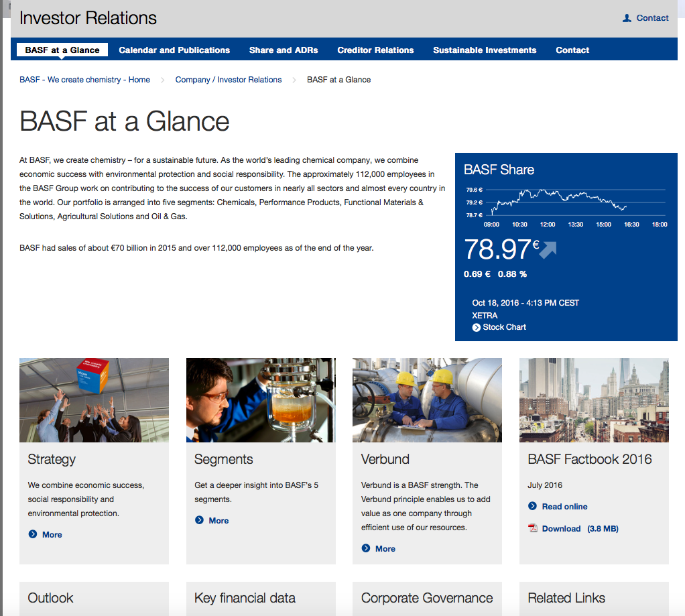Follow the More link under Segments
The image size is (685, 616).
click(219, 521)
